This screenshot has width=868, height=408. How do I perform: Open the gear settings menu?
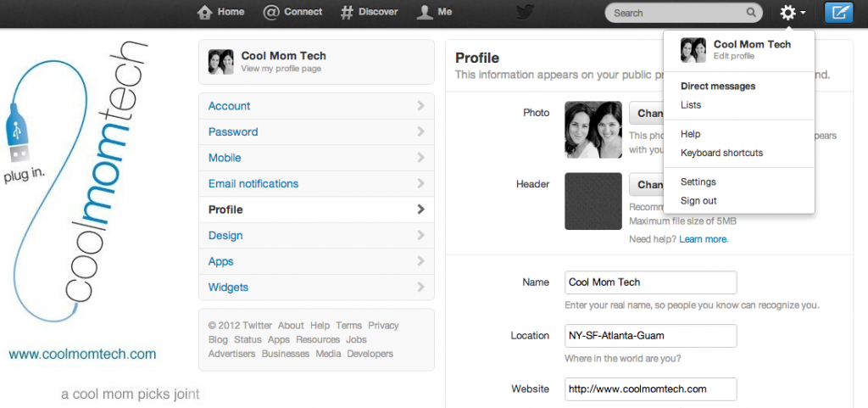[x=793, y=12]
